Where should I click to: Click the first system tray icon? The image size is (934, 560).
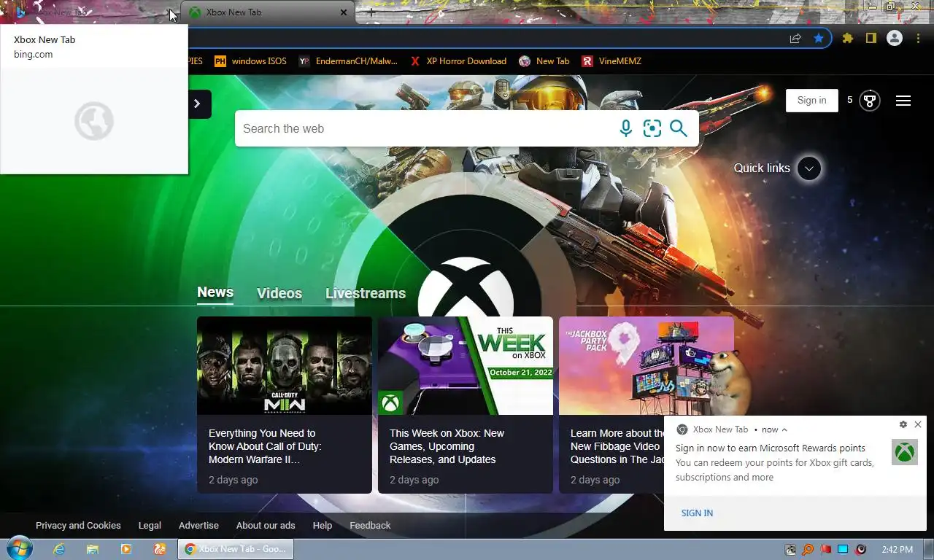coord(790,550)
